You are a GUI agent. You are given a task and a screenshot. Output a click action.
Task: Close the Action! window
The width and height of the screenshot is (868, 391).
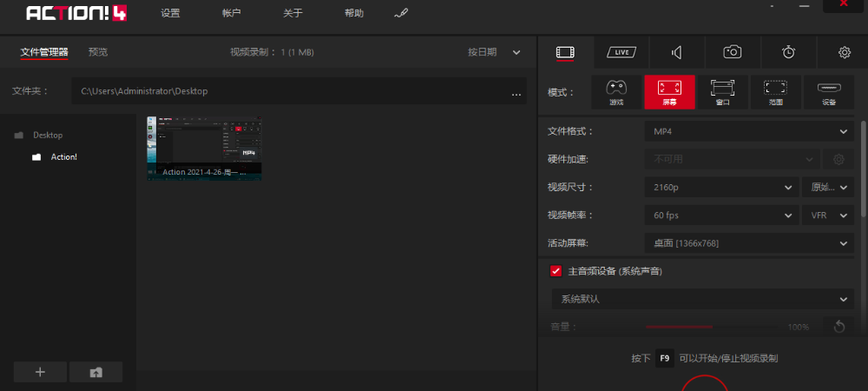coord(845,4)
